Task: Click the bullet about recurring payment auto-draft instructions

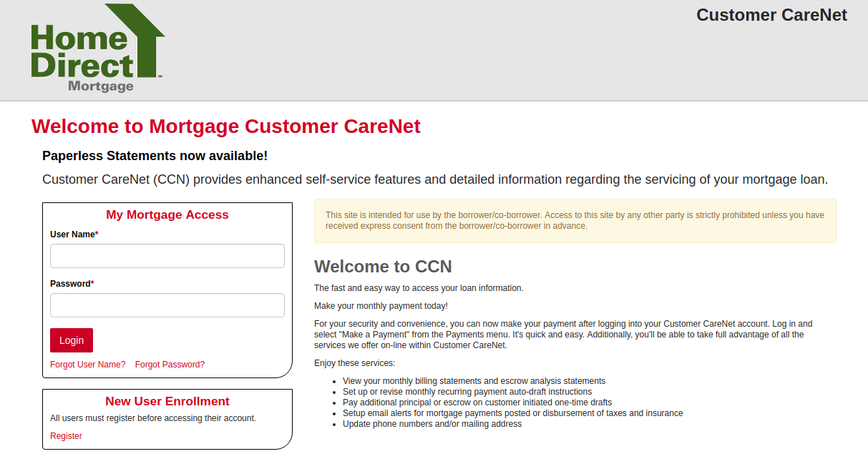Action: (467, 392)
